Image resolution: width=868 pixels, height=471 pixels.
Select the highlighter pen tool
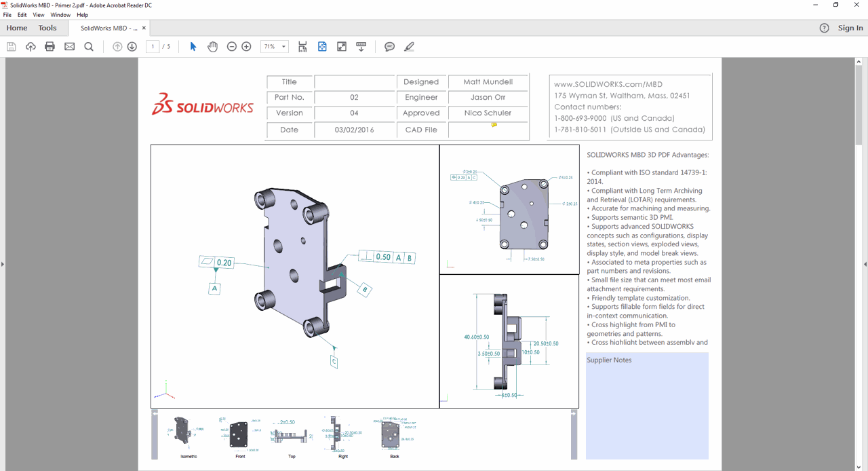click(409, 47)
